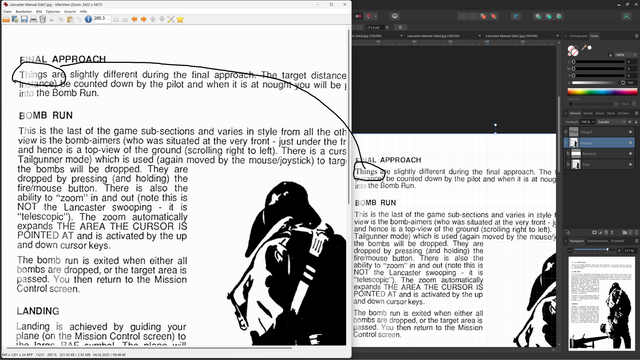Open snapping options dropdown arrow next to magnet
Viewport: 640px width, 360px height.
tap(376, 16)
